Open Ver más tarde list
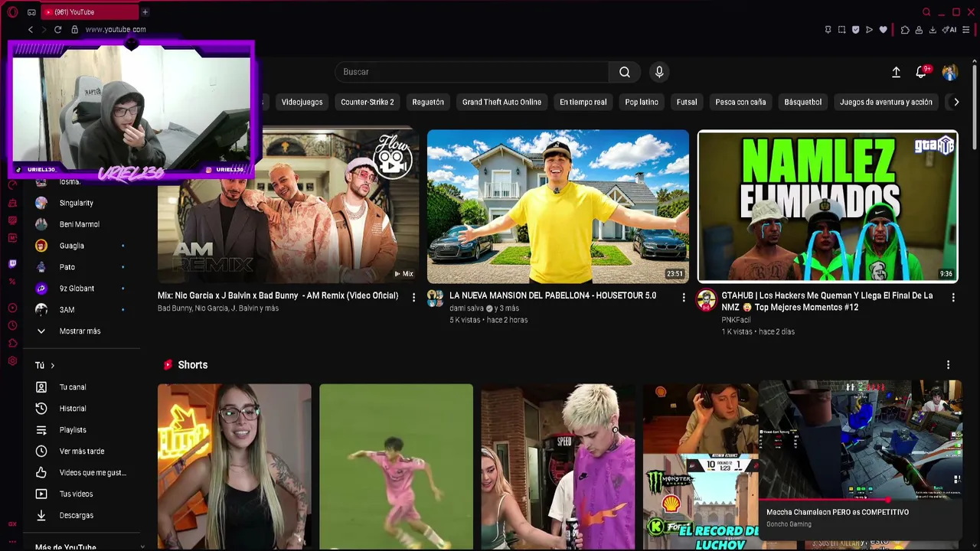Screen dimensions: 980x551 pyautogui.click(x=80, y=452)
